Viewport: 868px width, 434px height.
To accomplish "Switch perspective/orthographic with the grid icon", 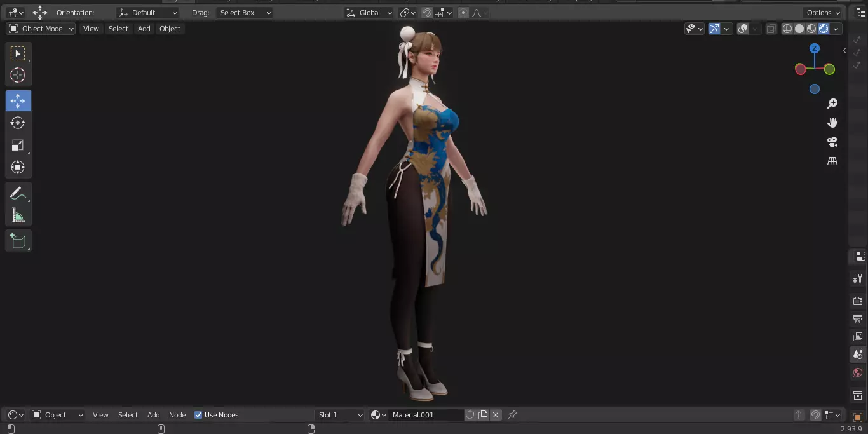I will click(832, 161).
